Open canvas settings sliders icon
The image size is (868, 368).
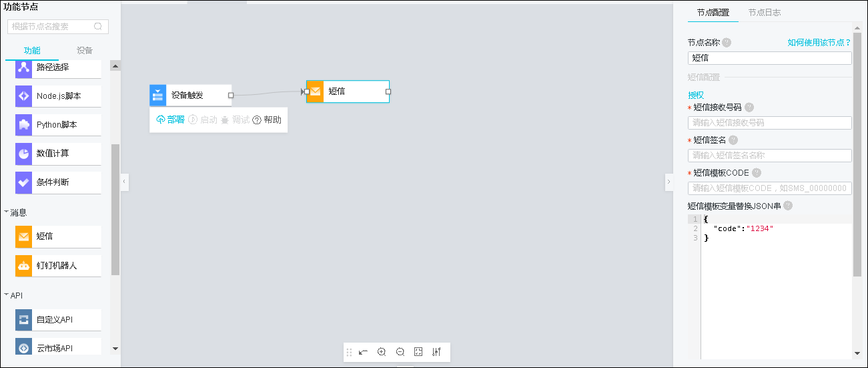click(x=436, y=352)
